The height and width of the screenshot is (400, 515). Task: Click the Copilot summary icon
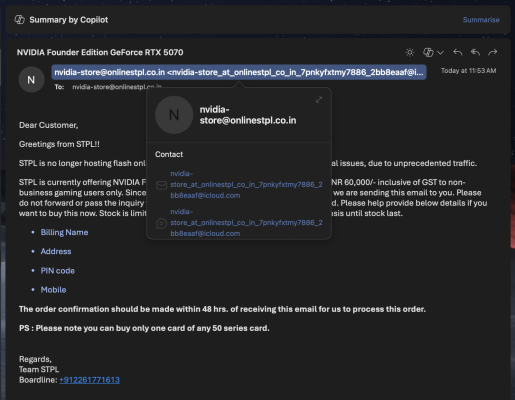coord(20,20)
